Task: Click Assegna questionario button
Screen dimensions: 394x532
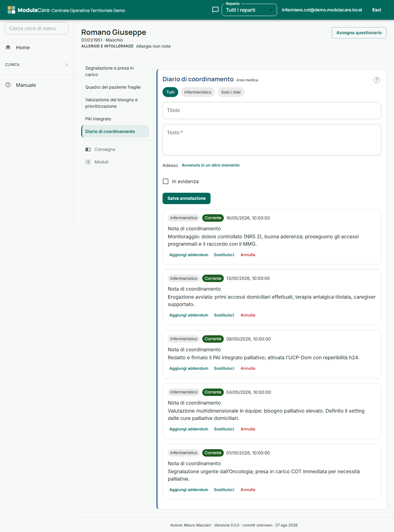Action: (359, 33)
